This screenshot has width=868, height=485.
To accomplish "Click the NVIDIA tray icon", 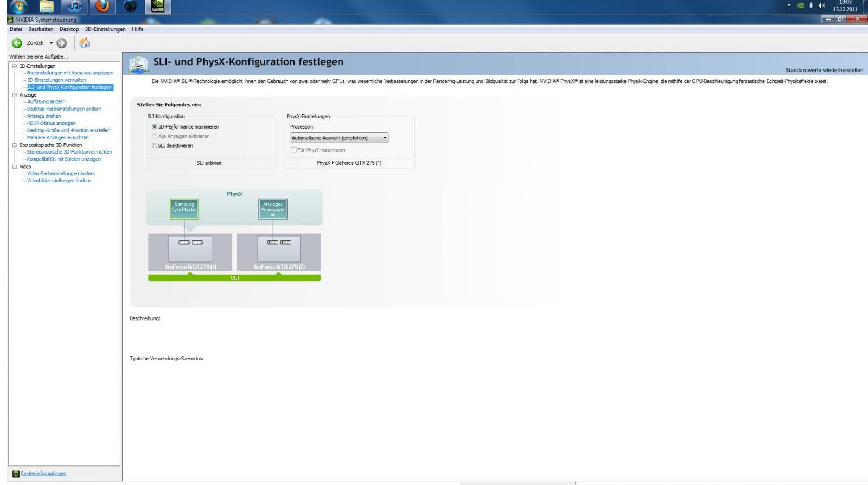I will (x=800, y=5).
